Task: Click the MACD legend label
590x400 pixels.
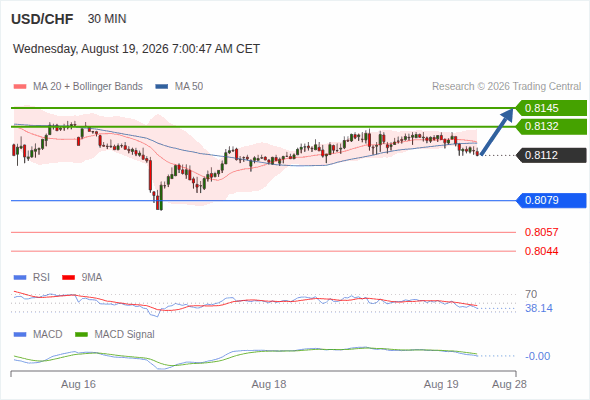Action: click(x=48, y=335)
